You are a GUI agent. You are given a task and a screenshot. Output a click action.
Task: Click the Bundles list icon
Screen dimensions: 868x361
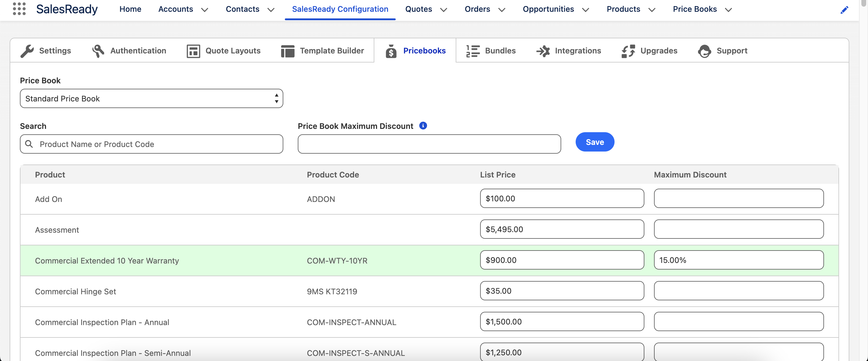tap(473, 51)
